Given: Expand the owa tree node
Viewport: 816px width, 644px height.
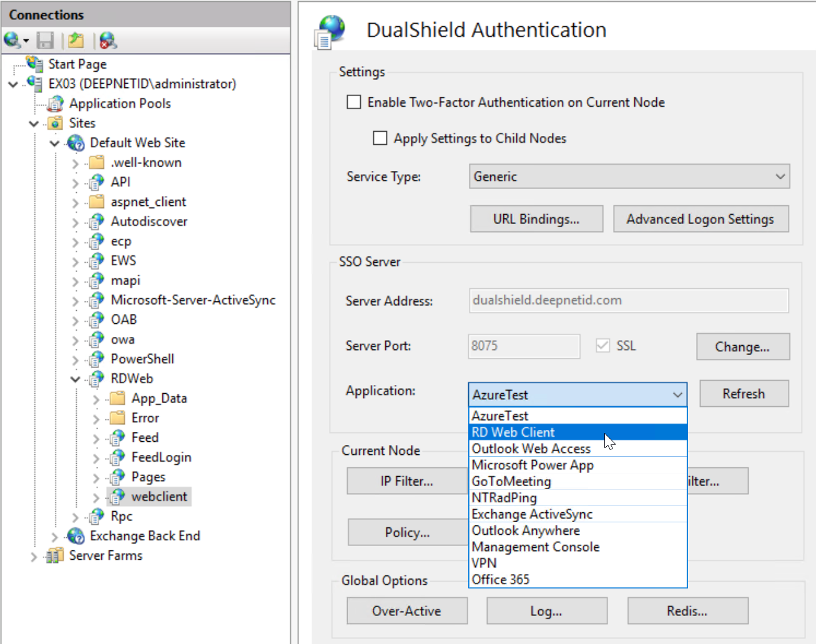Looking at the screenshot, I should pos(76,340).
